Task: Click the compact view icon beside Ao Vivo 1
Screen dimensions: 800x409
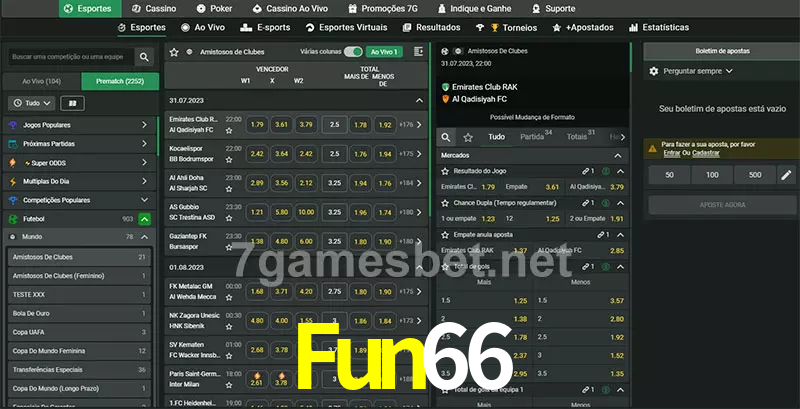Action: (x=417, y=51)
